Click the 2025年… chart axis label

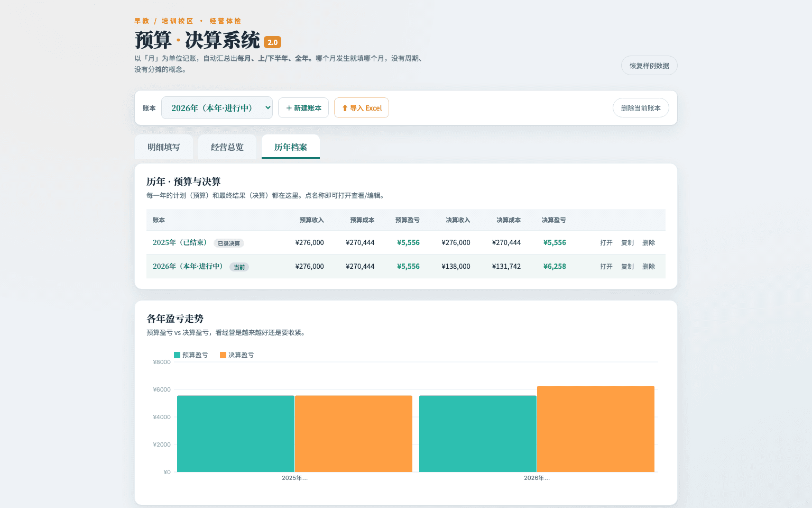294,478
